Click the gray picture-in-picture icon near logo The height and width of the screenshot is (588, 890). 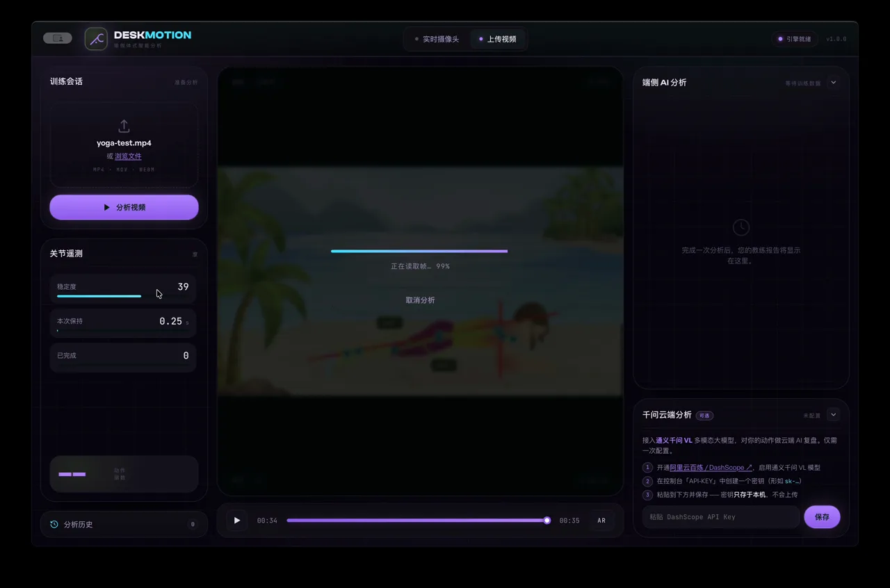pos(57,38)
